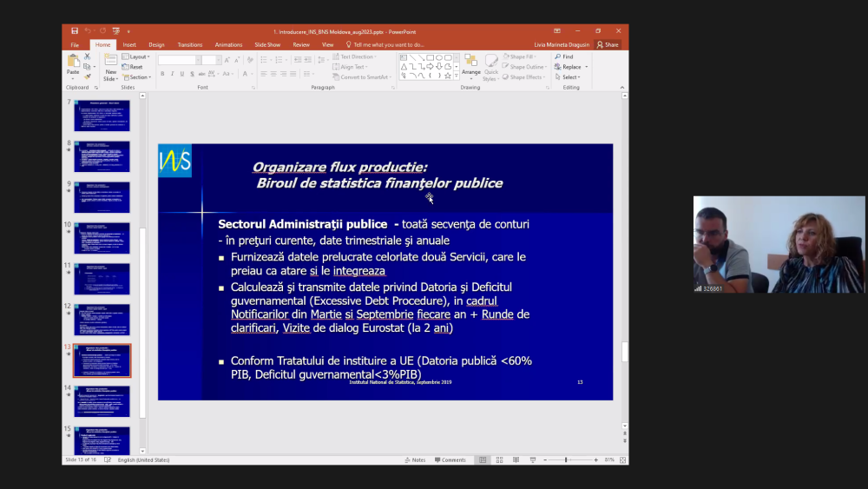The width and height of the screenshot is (868, 489).
Task: Select the Format Painter brush
Action: (x=88, y=76)
